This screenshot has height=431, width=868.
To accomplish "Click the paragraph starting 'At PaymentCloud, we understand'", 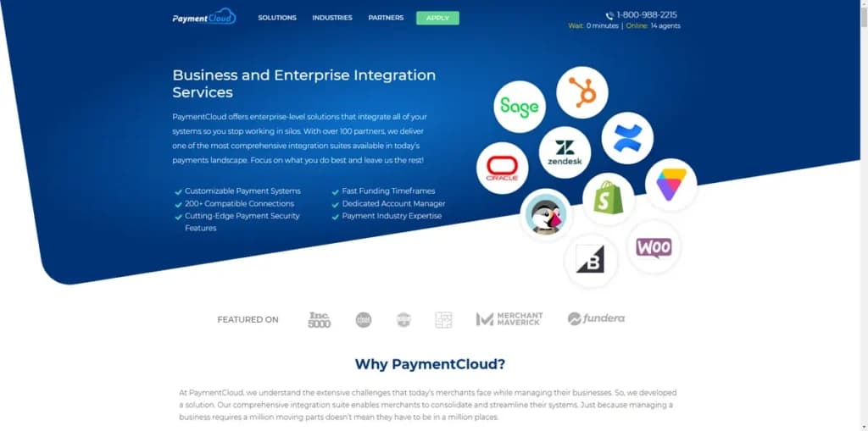I will [428, 405].
